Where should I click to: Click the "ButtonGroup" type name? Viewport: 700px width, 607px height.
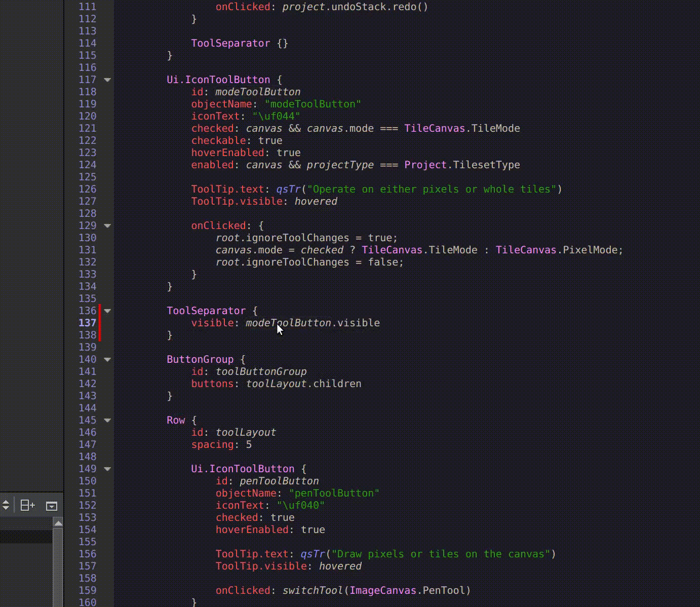pyautogui.click(x=200, y=359)
